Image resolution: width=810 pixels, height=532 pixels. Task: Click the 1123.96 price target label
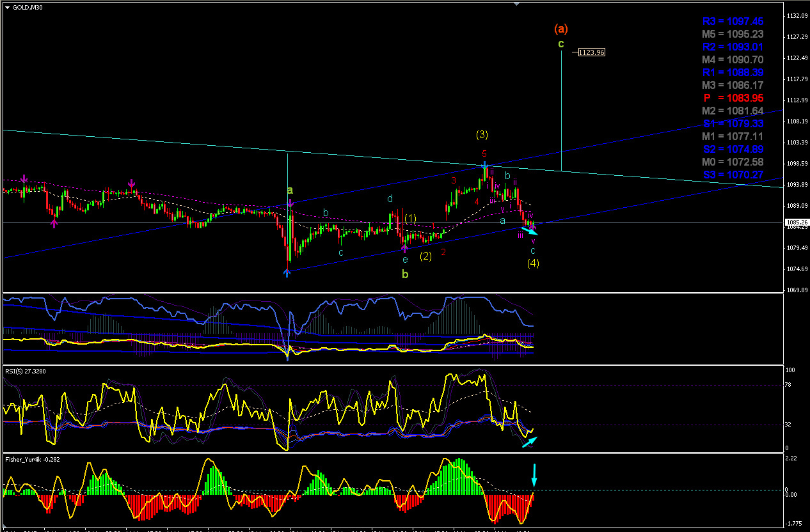pos(592,52)
